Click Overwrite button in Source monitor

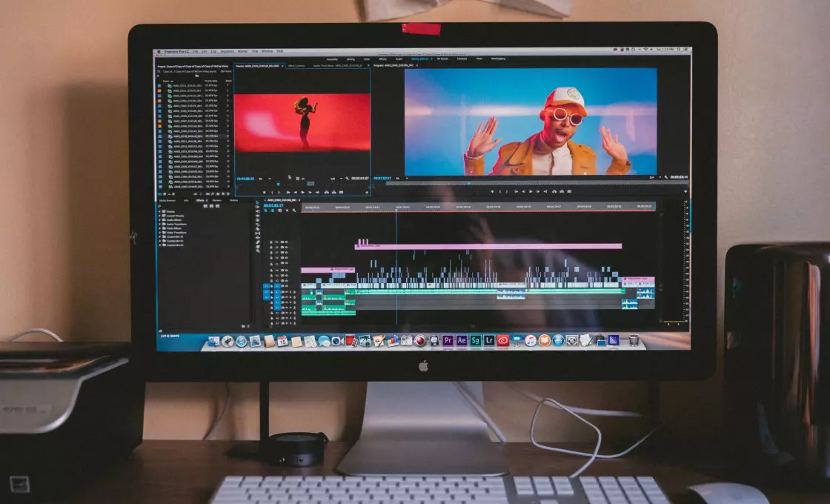tap(334, 192)
